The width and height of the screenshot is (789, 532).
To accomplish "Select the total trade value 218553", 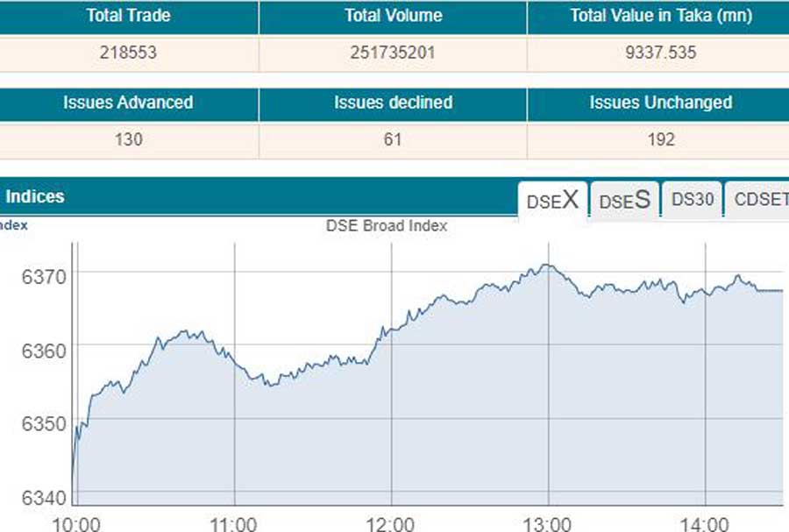I will pyautogui.click(x=127, y=53).
